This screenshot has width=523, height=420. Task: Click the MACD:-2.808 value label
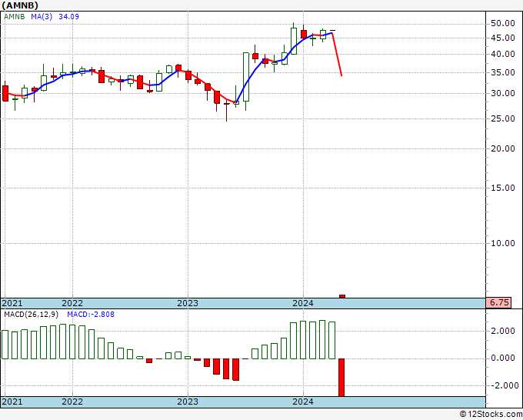[91, 315]
